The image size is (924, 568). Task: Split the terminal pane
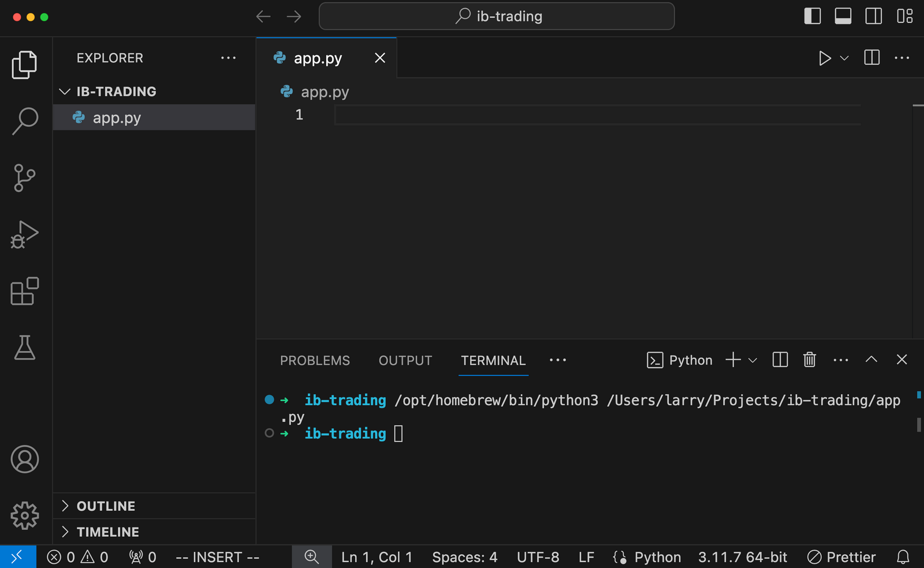click(x=779, y=359)
